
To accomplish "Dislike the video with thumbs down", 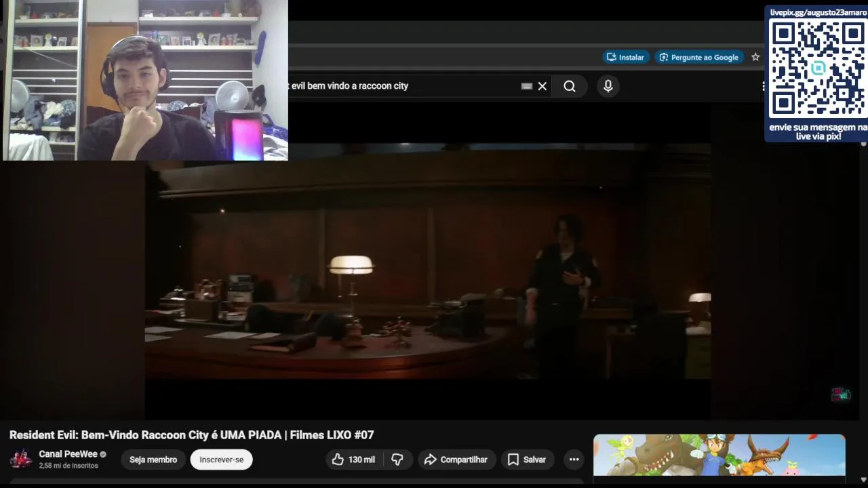I will pyautogui.click(x=397, y=460).
